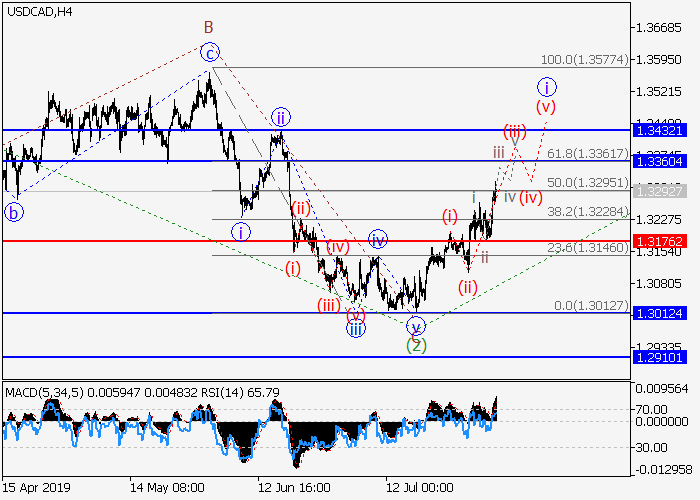700x500 pixels.
Task: Click the 1.30124 blue price level tag
Action: pyautogui.click(x=658, y=313)
